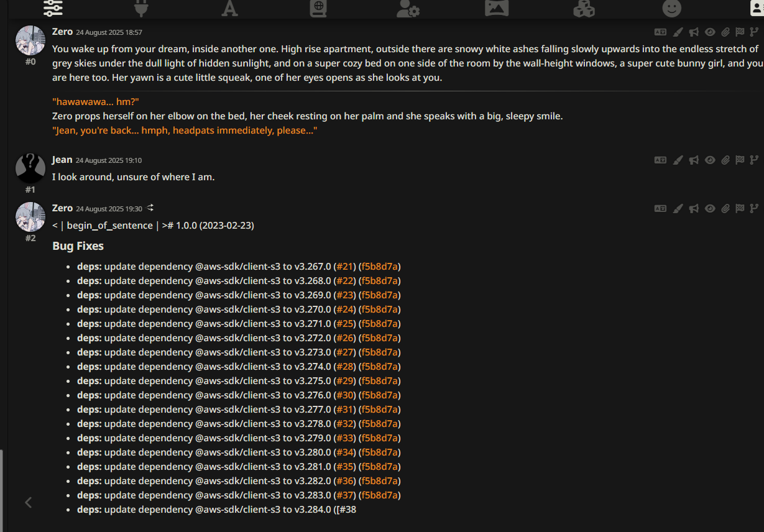Open pull request link #25
764x532 pixels.
[x=346, y=324]
